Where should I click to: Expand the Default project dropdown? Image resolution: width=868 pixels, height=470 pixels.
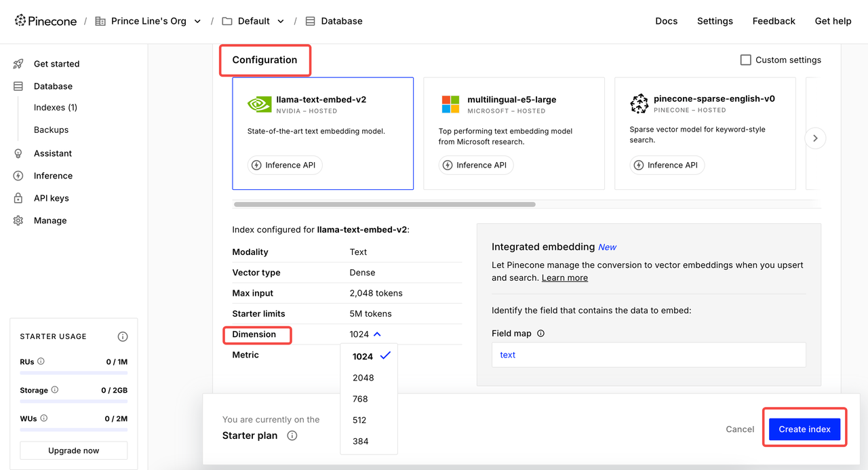281,21
